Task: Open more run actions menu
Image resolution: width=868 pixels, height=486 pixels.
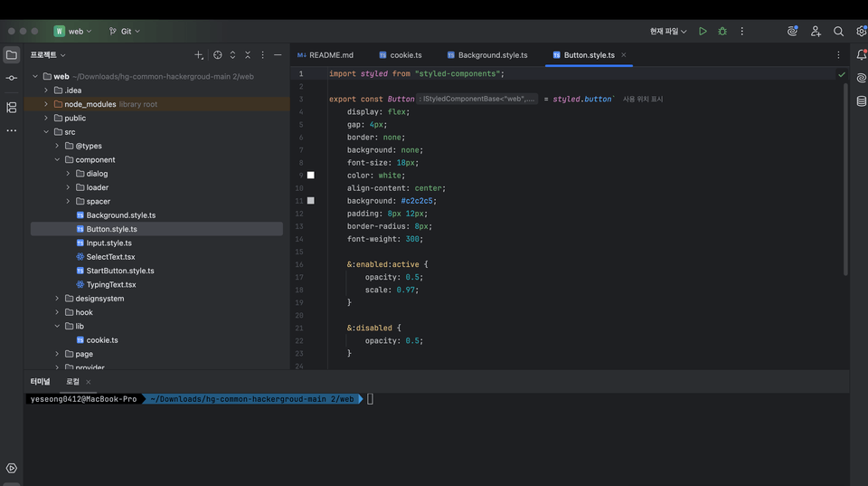Action: pos(741,32)
